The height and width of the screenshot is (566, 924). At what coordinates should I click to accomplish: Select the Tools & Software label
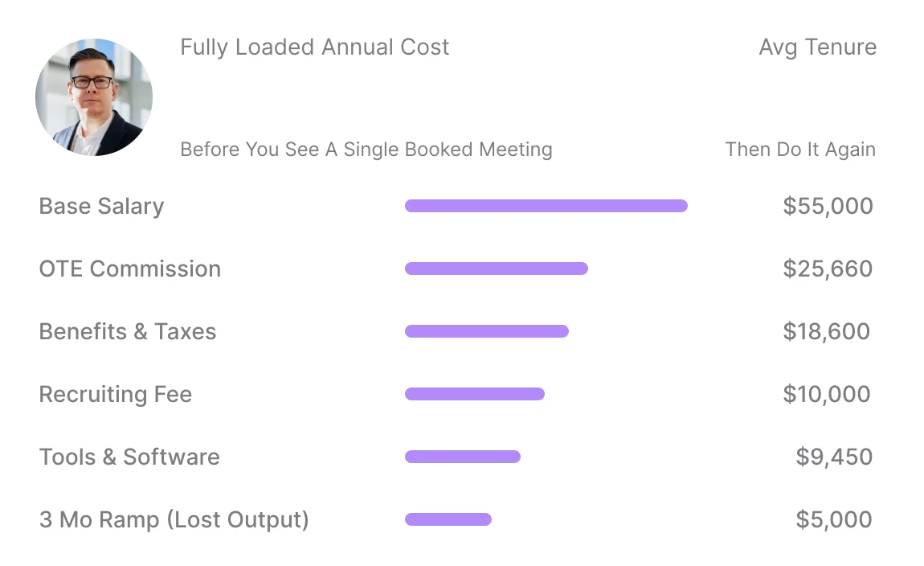pos(129,457)
